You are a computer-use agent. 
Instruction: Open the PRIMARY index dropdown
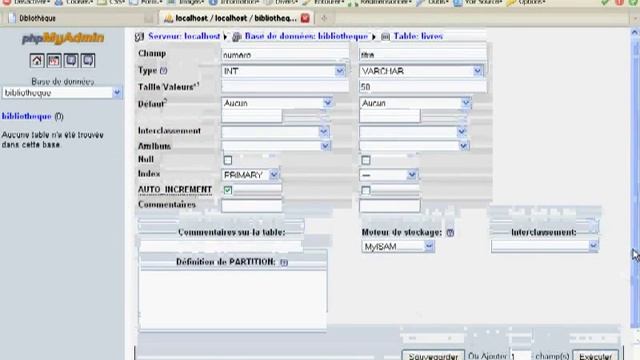[250, 175]
